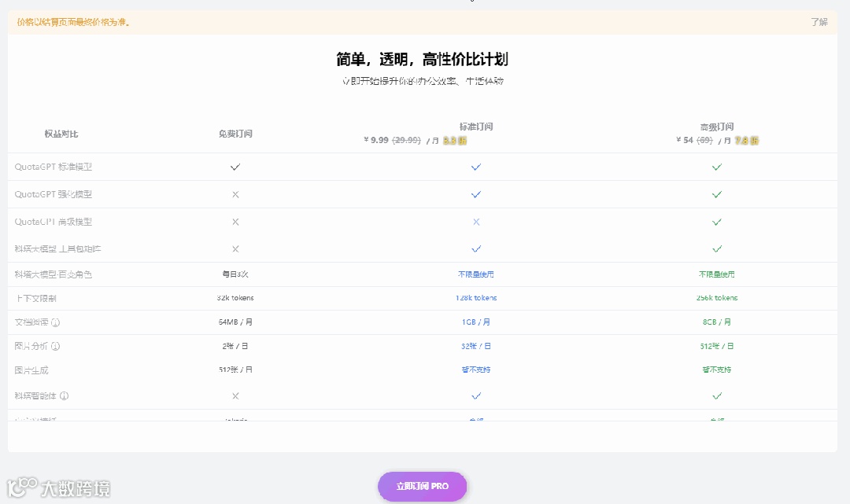Click the ¥ 54 monthly price
This screenshot has width=850, height=504.
pos(685,140)
